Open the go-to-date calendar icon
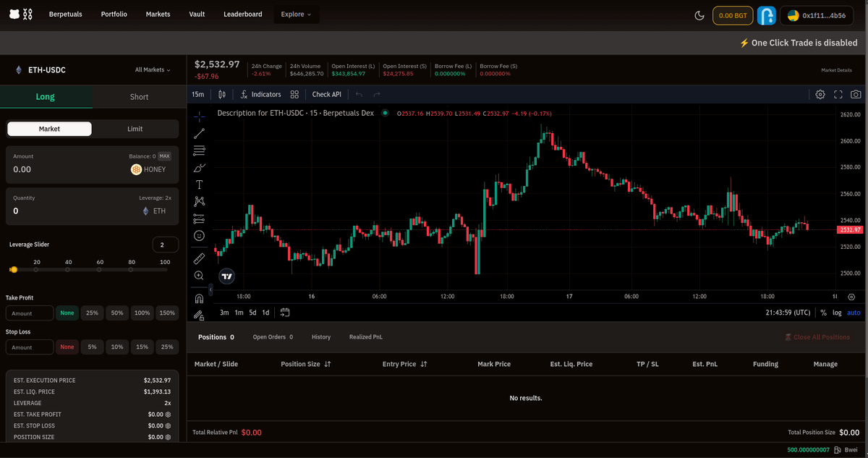The image size is (868, 458). coord(285,313)
